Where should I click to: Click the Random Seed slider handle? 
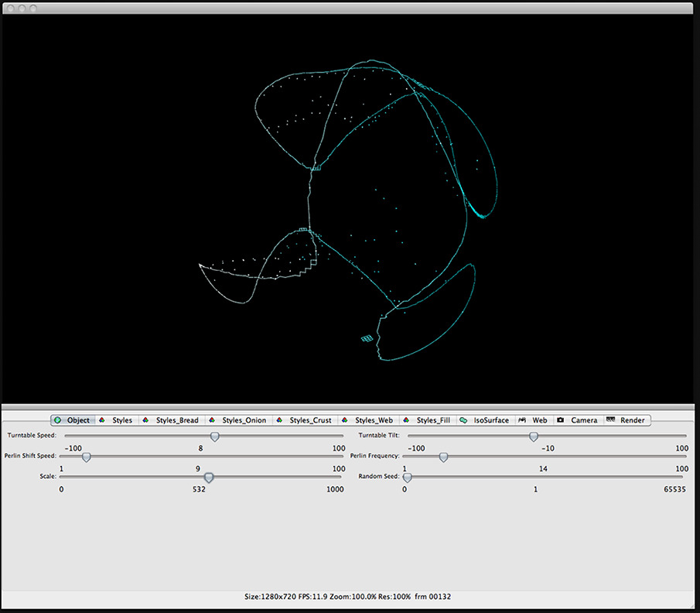(408, 478)
